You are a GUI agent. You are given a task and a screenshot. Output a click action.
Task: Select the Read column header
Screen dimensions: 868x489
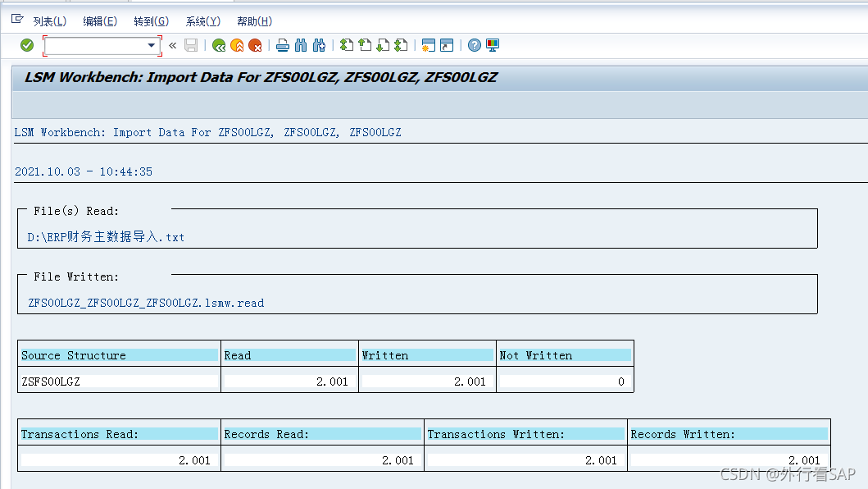click(289, 355)
